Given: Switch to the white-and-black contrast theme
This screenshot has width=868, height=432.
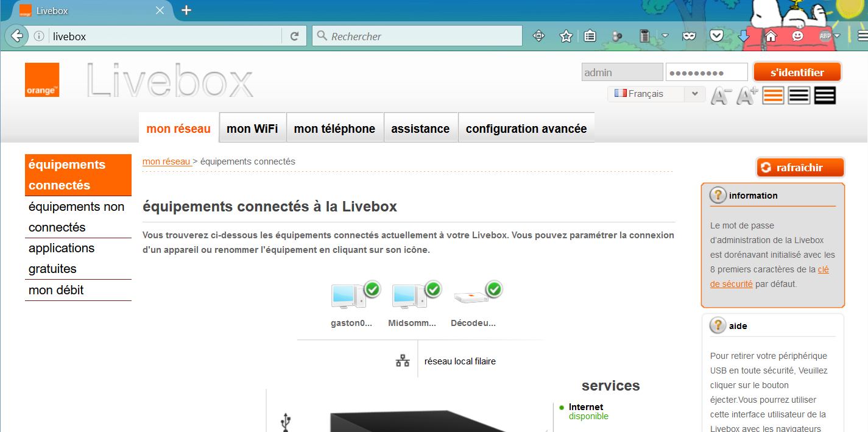Looking at the screenshot, I should tap(799, 94).
